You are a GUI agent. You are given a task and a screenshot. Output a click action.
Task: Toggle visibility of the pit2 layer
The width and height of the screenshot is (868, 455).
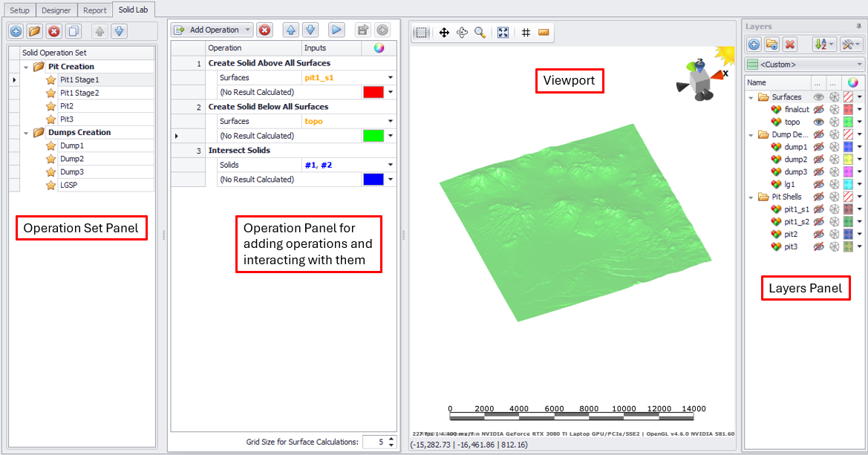(x=818, y=234)
